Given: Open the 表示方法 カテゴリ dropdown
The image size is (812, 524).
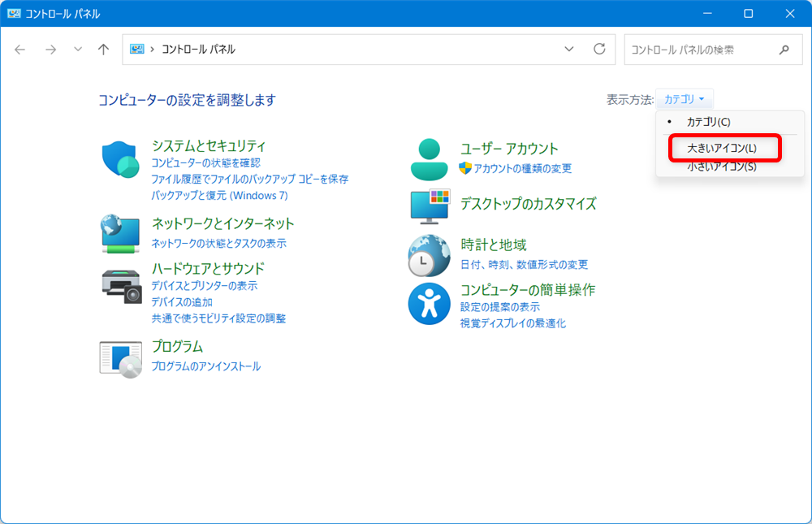Looking at the screenshot, I should (x=685, y=98).
